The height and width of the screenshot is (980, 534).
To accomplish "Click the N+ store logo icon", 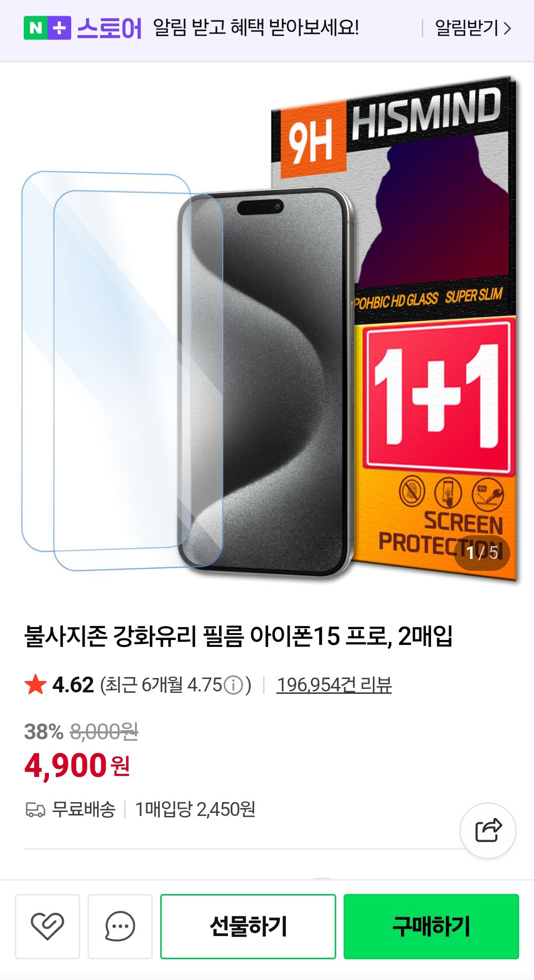I will click(x=47, y=28).
